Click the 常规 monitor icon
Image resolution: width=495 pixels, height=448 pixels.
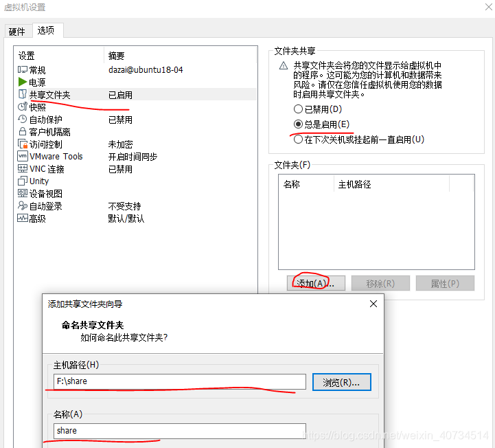point(23,70)
